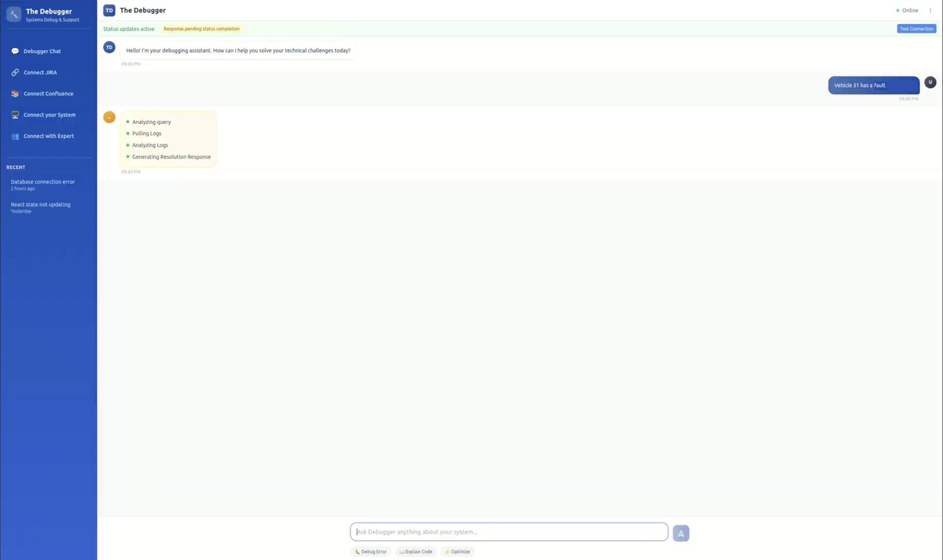
Task: Open recent React state not updating chat
Action: (x=40, y=207)
